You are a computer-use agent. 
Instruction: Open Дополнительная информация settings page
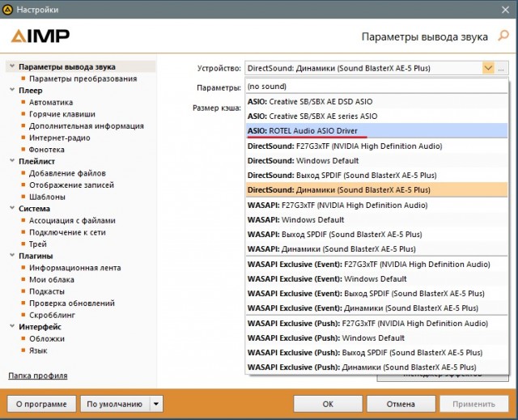[x=87, y=125]
